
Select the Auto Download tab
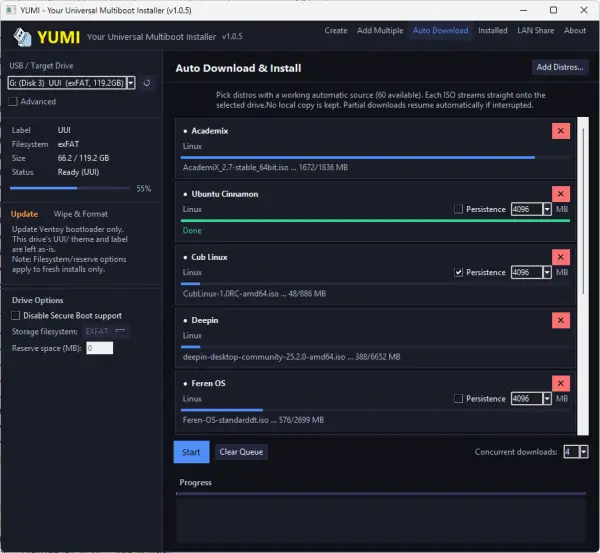[x=440, y=31]
